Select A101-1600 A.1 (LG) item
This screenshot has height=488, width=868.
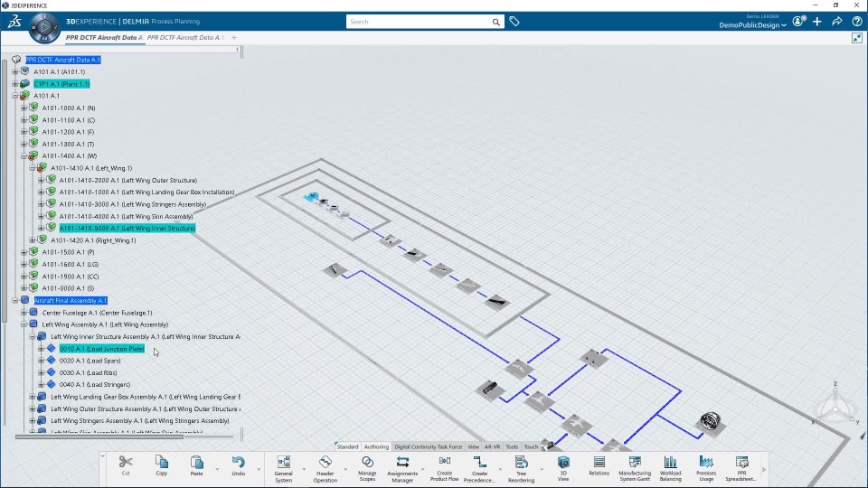71,265
